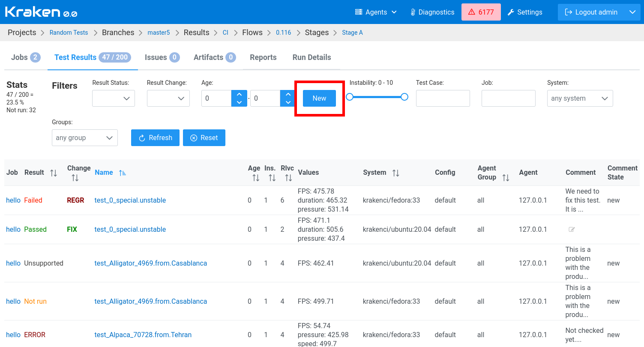
Task: Open test_Alpaca_70728.from.Tehran link
Action: point(143,335)
